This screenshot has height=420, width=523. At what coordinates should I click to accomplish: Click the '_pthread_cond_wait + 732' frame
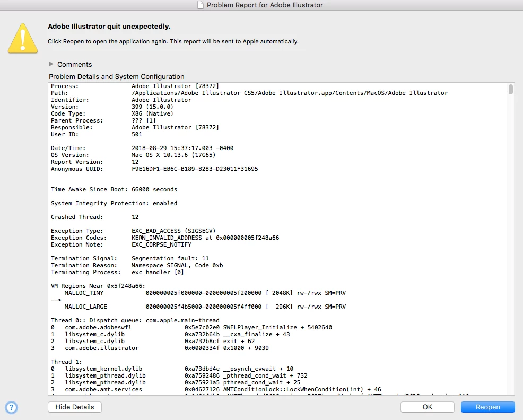tap(179, 375)
